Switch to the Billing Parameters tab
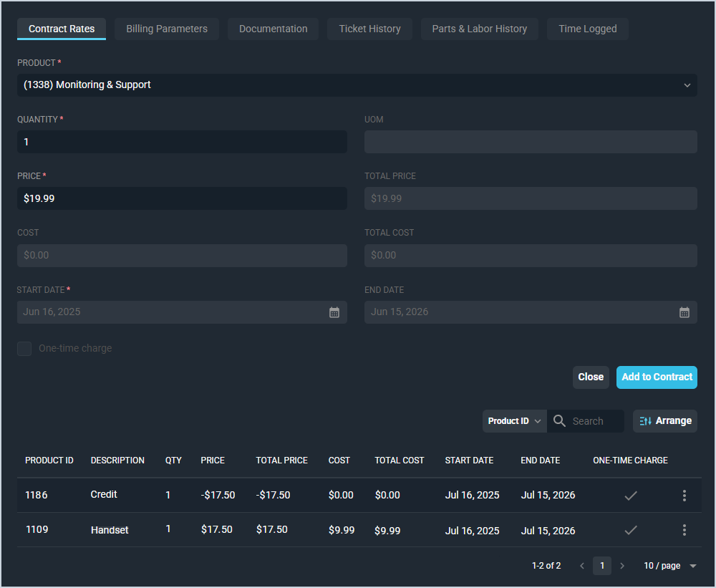The height and width of the screenshot is (588, 716). (167, 29)
